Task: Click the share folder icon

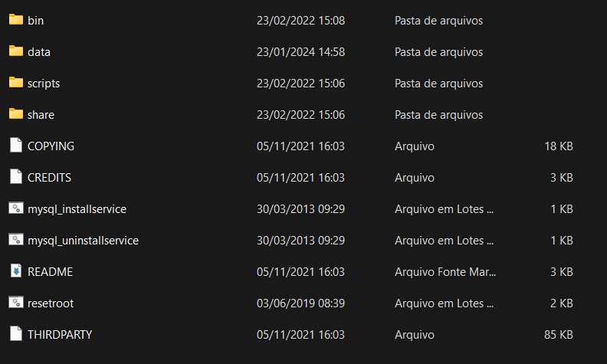Action: [x=16, y=113]
